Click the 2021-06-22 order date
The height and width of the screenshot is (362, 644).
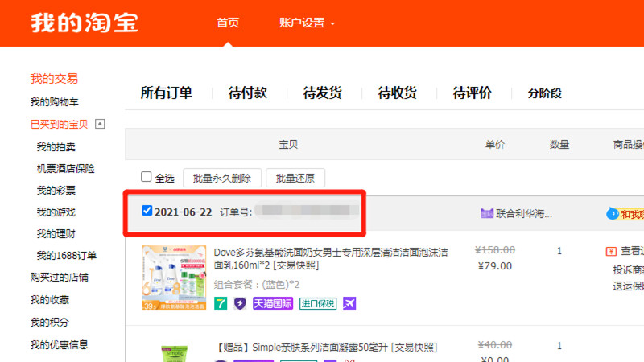tap(184, 212)
